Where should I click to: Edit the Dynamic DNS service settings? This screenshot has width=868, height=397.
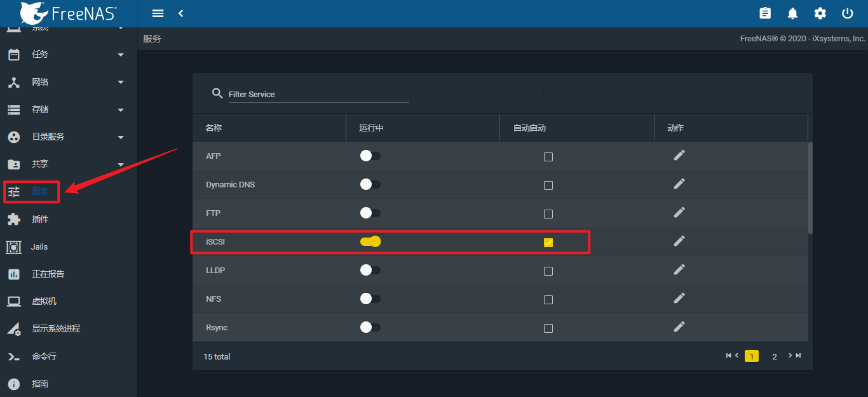679,184
